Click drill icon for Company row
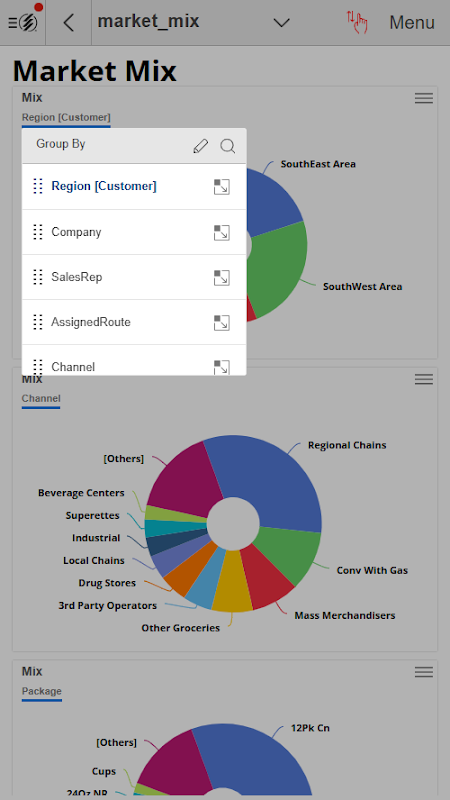450x800 pixels. click(221, 233)
